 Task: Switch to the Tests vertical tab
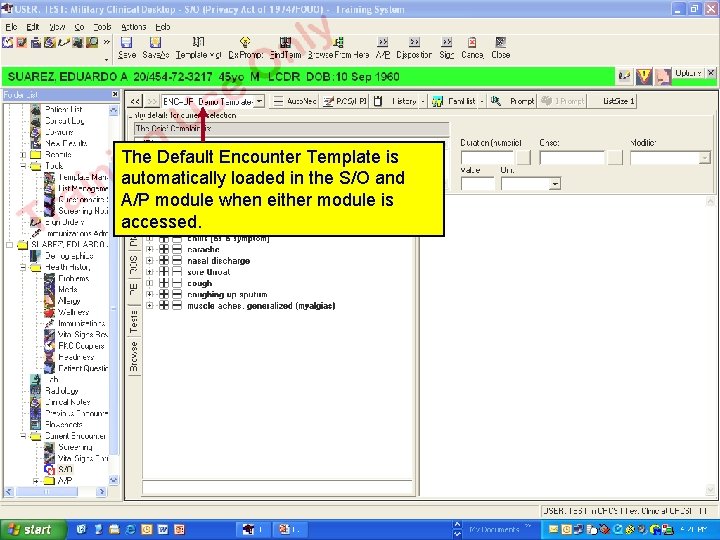134,321
